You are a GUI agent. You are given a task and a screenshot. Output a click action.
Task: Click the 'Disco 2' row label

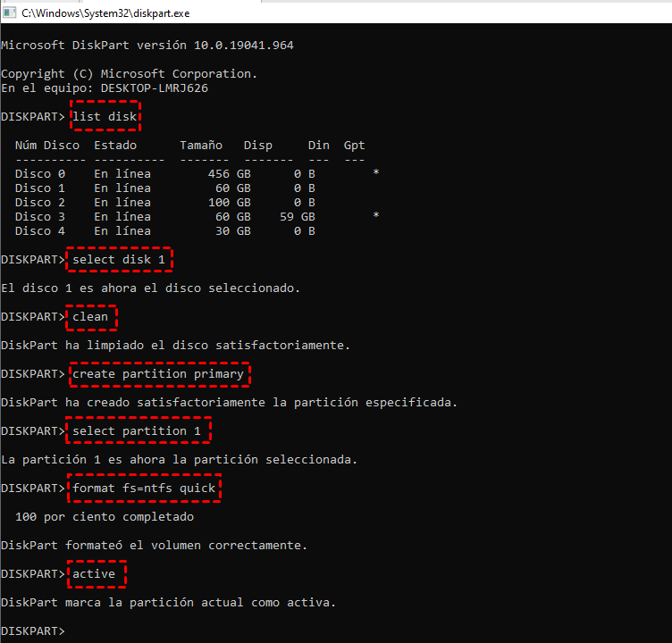40,202
